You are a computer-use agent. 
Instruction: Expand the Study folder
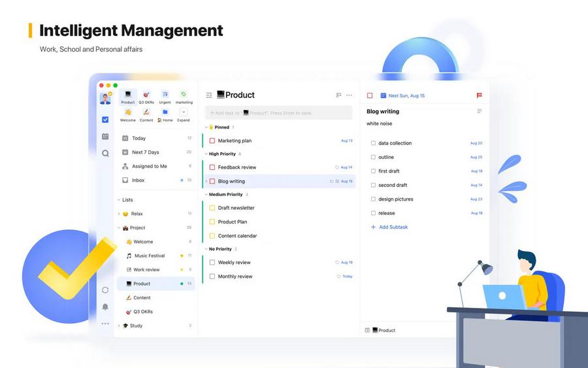click(119, 326)
